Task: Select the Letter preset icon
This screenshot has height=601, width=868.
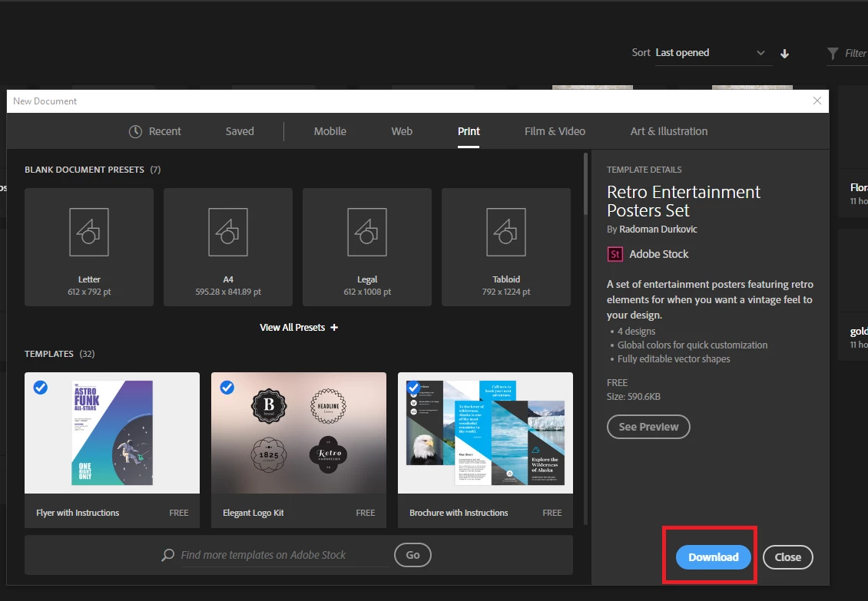Action: tap(89, 232)
